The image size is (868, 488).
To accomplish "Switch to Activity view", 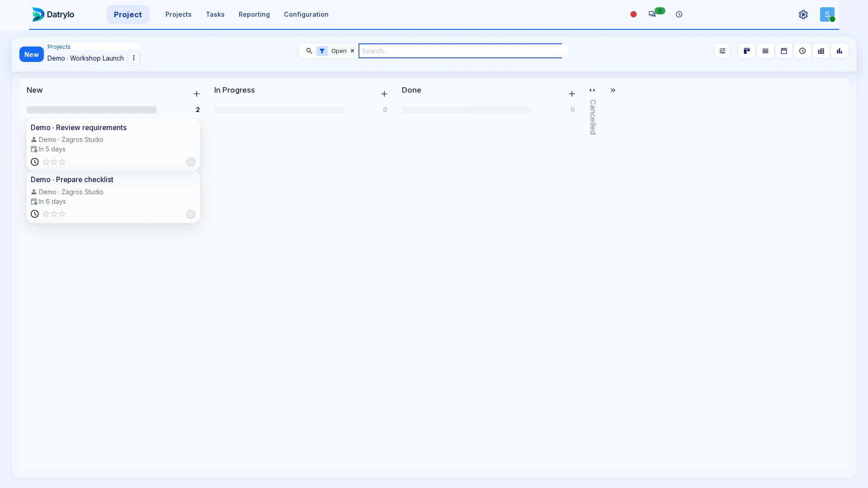I will (x=802, y=51).
